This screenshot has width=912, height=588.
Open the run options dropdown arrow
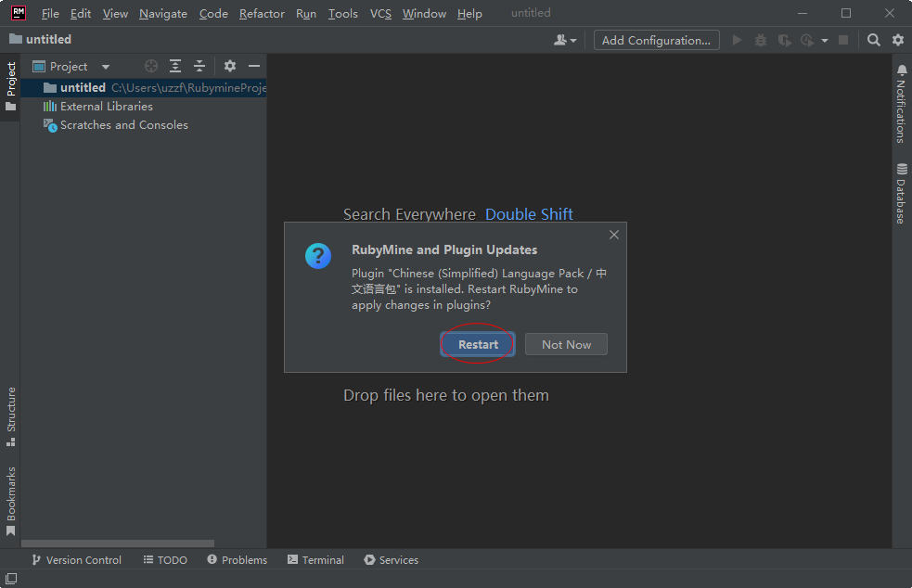pyautogui.click(x=824, y=41)
